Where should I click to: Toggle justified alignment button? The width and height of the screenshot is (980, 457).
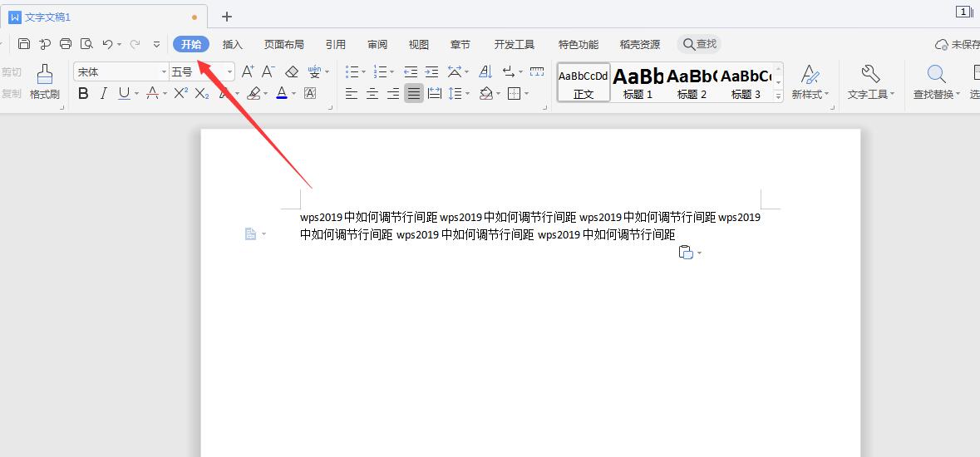pyautogui.click(x=414, y=94)
